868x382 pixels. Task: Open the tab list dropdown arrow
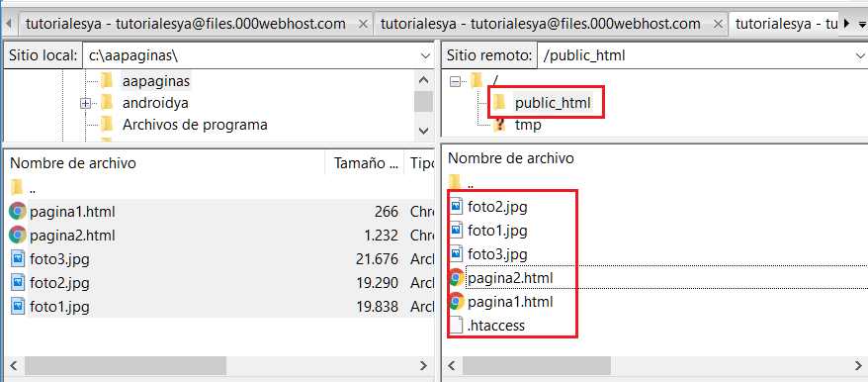(x=862, y=25)
